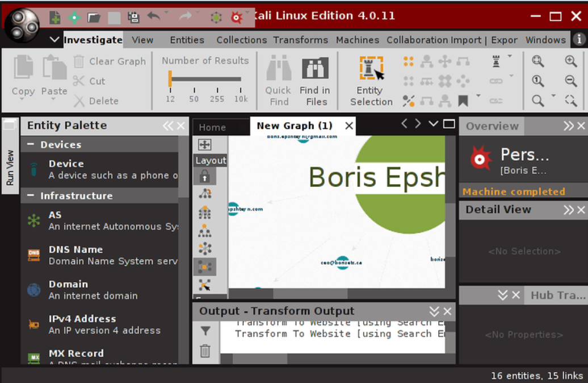The height and width of the screenshot is (383, 588).
Task: Create a new graph with the page-plus icon
Action: click(55, 17)
